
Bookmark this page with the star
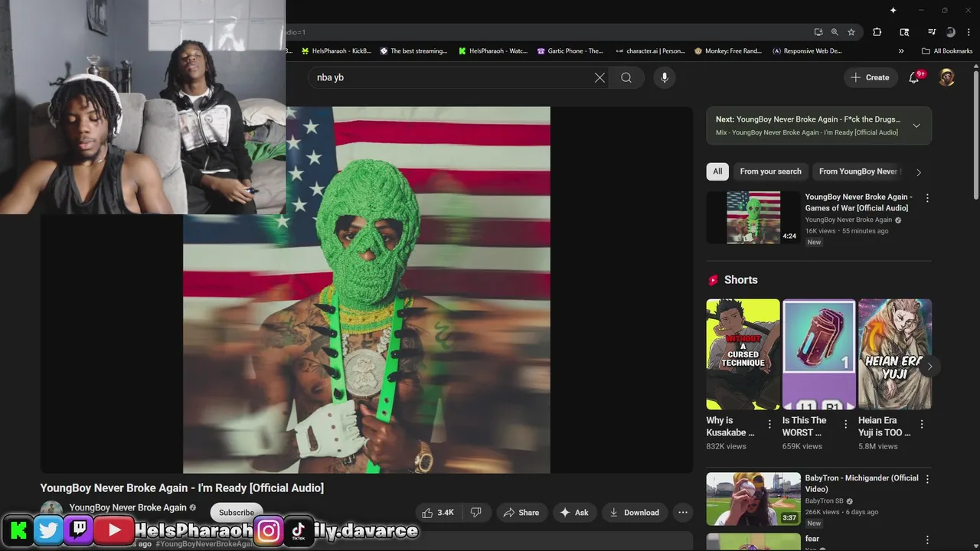(851, 32)
